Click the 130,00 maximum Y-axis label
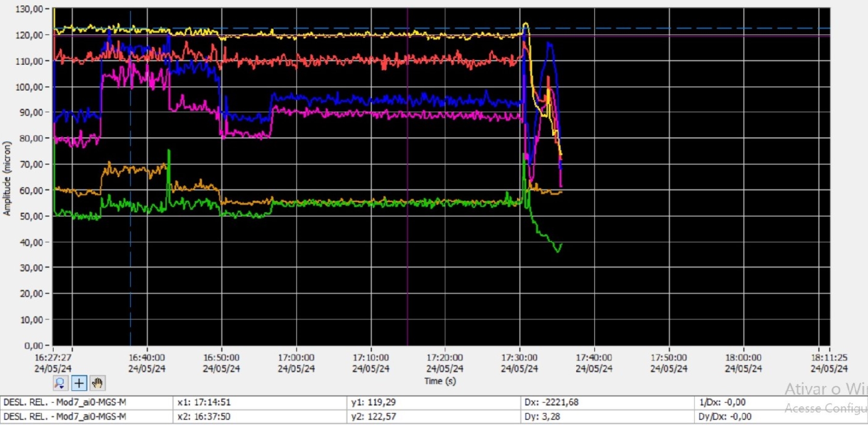This screenshot has width=868, height=425. (x=29, y=9)
